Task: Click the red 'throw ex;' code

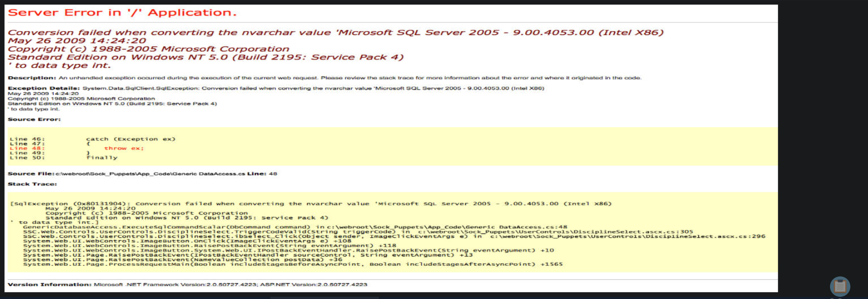Action: (124, 148)
